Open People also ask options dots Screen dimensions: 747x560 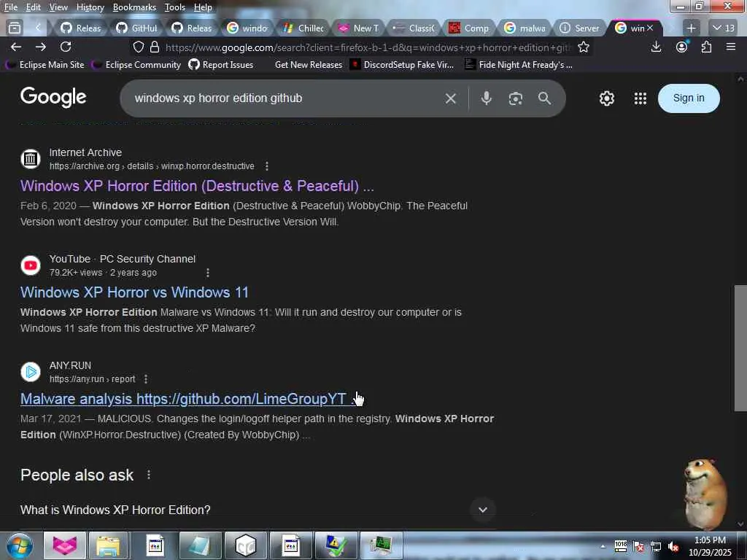tap(149, 475)
